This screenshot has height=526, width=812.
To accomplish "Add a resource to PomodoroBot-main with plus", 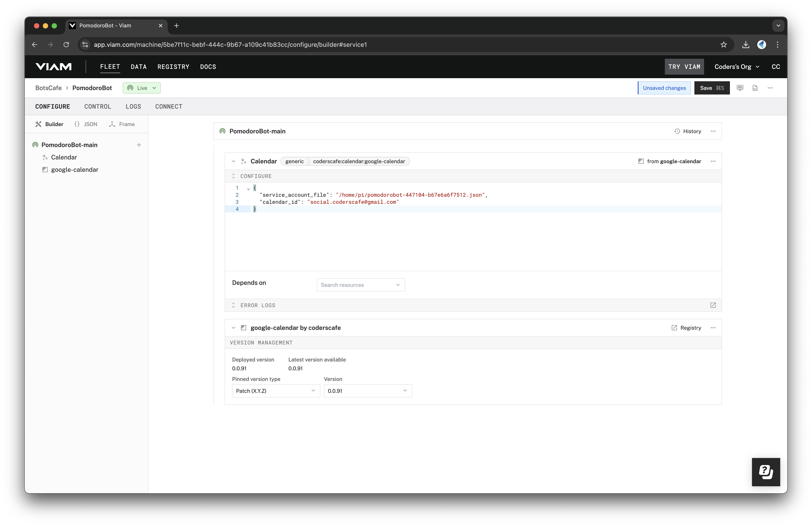I will 139,145.
